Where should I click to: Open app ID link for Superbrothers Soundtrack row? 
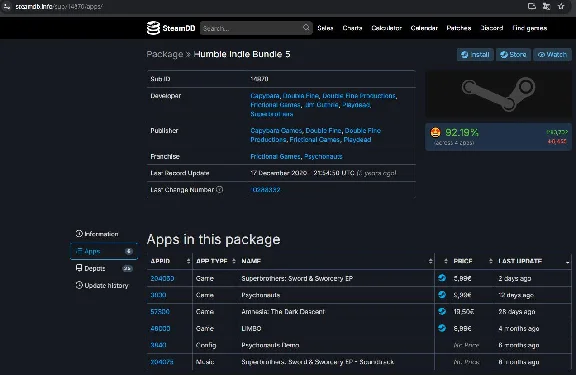pos(162,362)
